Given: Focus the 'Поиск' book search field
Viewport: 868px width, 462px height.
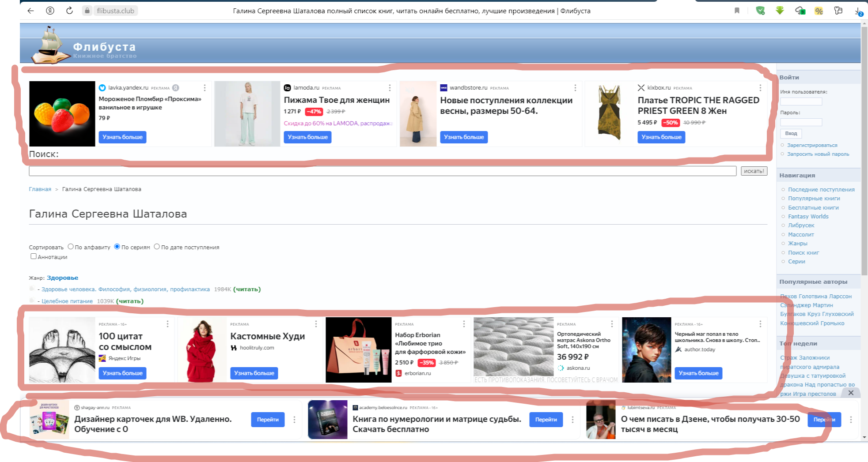Looking at the screenshot, I should click(382, 171).
